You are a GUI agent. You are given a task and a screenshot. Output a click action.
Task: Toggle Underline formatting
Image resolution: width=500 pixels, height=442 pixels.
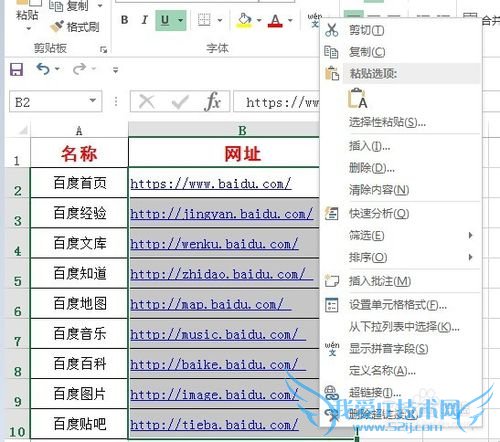click(x=165, y=20)
